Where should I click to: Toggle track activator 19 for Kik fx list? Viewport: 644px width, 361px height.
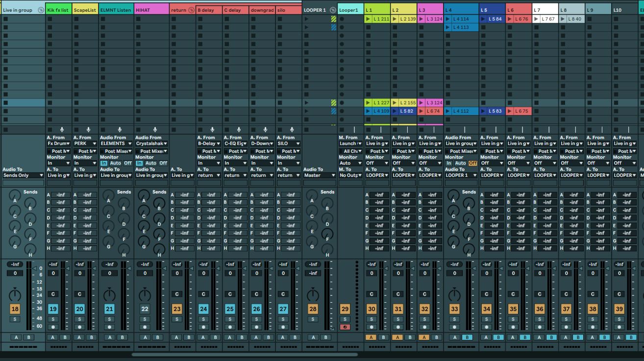pyautogui.click(x=53, y=309)
